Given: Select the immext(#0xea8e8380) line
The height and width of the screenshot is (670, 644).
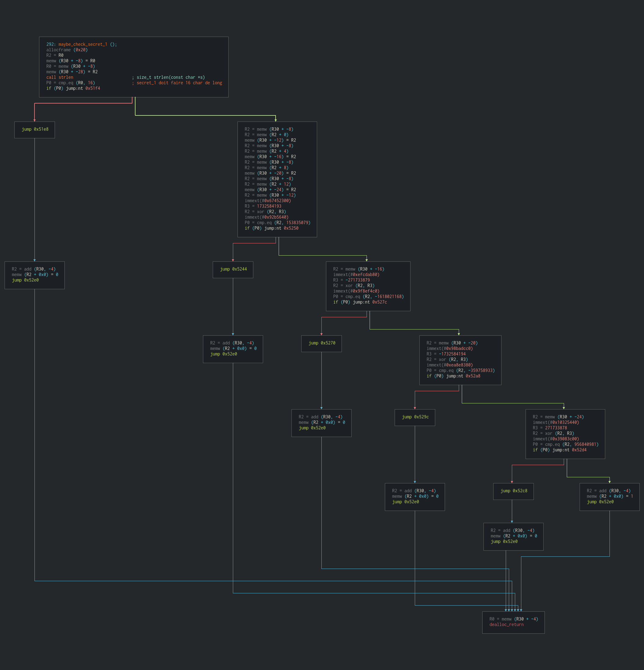Looking at the screenshot, I should (450, 365).
